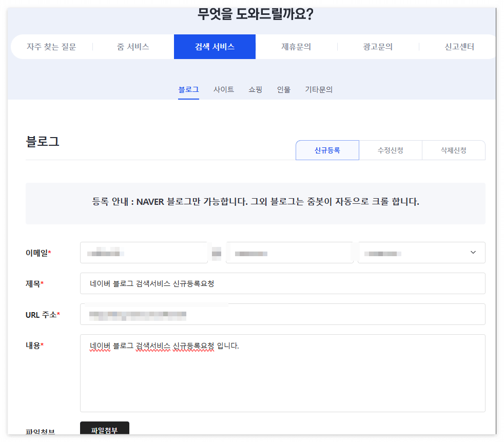Select the 신규등록 option
This screenshot has width=504, height=442.
click(x=327, y=150)
